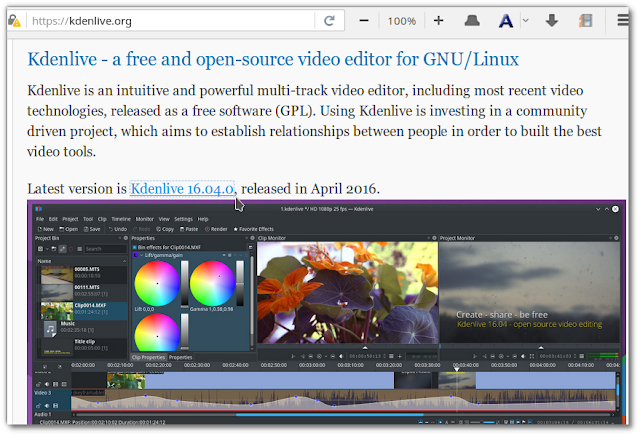The width and height of the screenshot is (640, 436).
Task: Click the hat icon in browser toolbar
Action: 472,20
